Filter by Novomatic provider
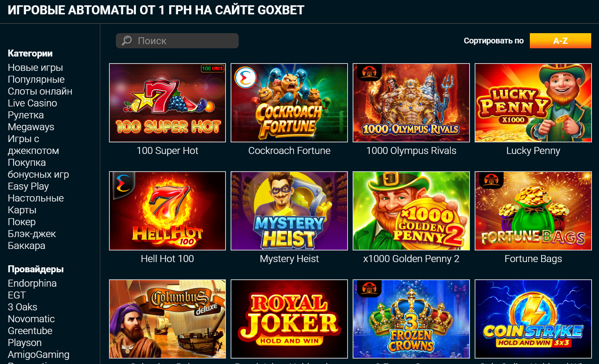The height and width of the screenshot is (364, 599). pos(31,319)
